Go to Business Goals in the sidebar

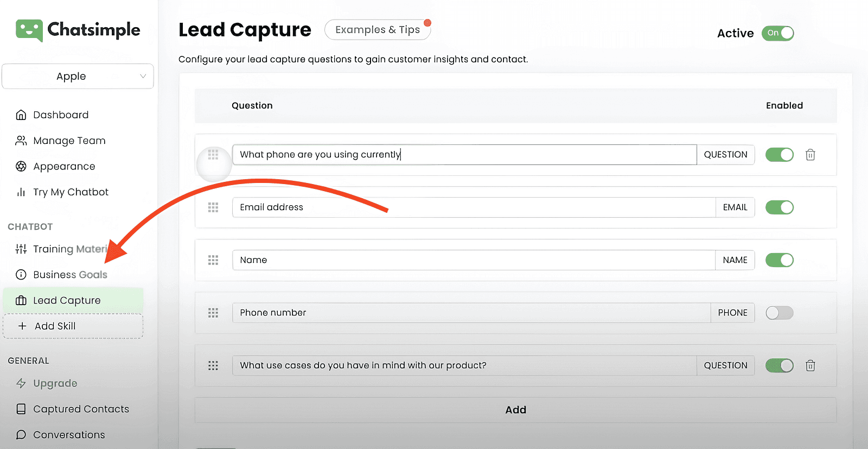(x=70, y=275)
